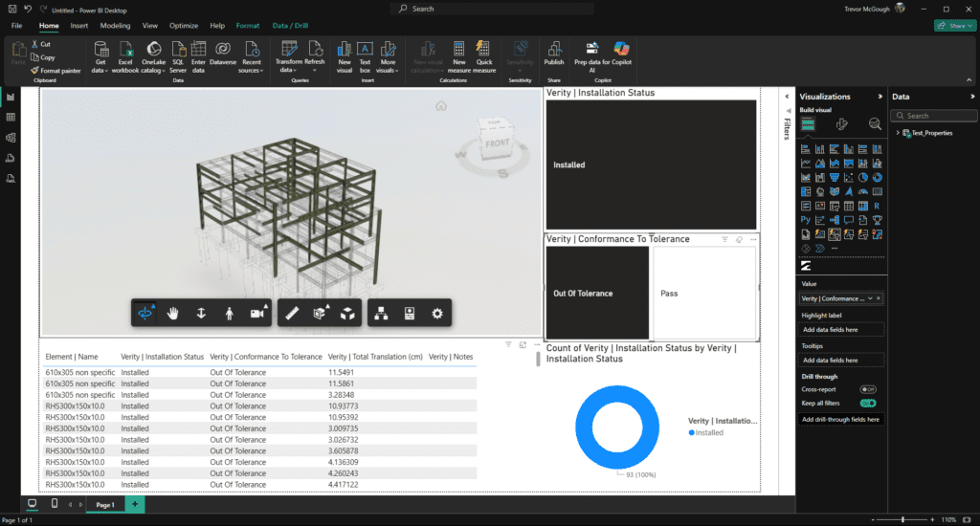Click the Share button
The image size is (980, 526).
tap(954, 25)
